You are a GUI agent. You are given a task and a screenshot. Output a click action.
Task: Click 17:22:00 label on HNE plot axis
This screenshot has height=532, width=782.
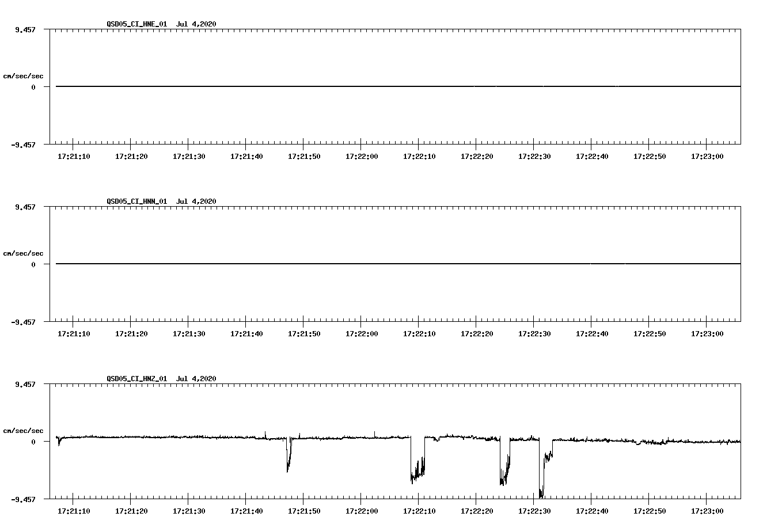[x=362, y=157]
